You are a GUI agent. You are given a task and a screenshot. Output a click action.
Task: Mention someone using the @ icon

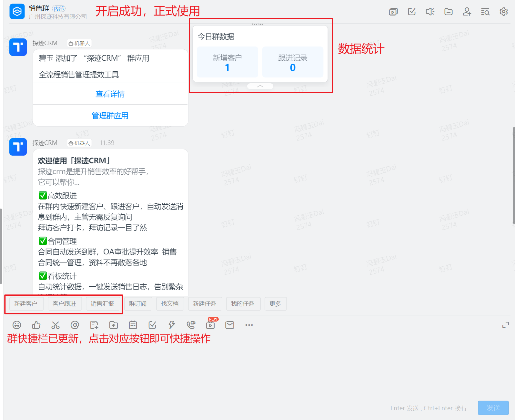pos(75,325)
